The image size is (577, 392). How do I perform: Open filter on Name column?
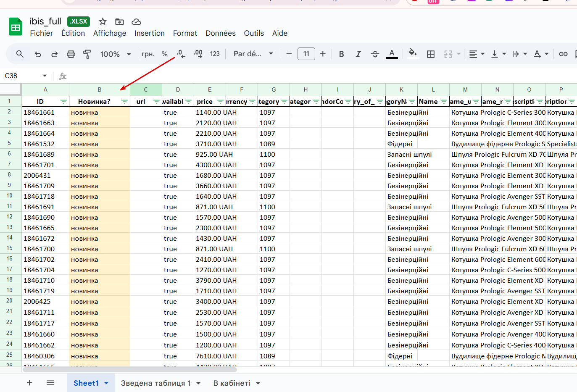(444, 102)
